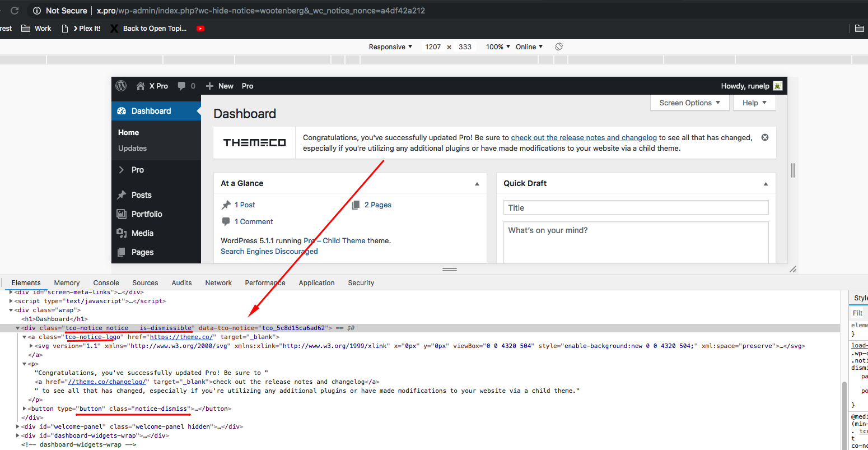The height and width of the screenshot is (450, 868).
Task: Expand the welcome-panel div node
Action: point(18,426)
